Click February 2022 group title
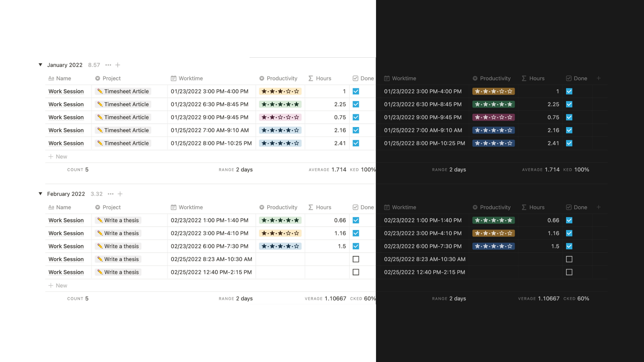 (x=66, y=194)
